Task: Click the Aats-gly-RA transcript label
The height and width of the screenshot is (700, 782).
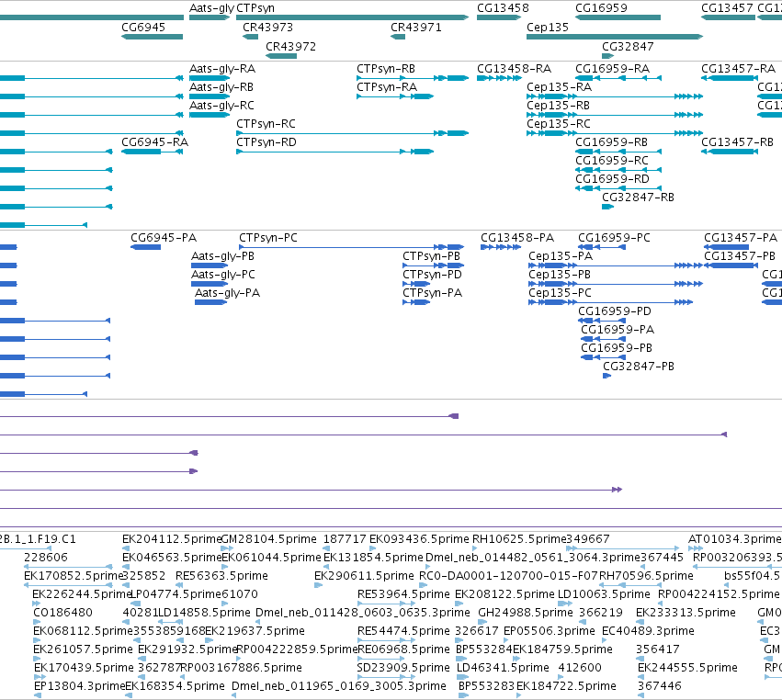Action: pos(222,69)
